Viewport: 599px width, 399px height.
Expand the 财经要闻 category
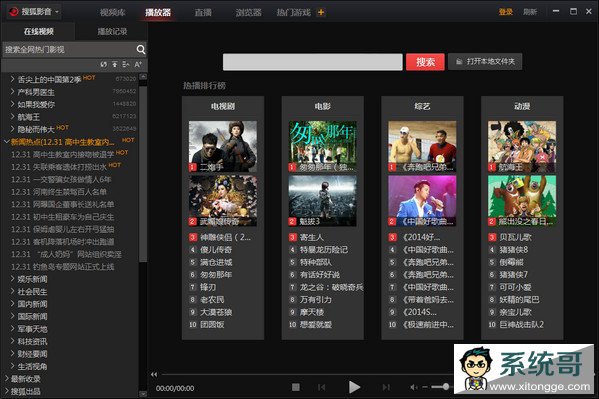[12, 354]
